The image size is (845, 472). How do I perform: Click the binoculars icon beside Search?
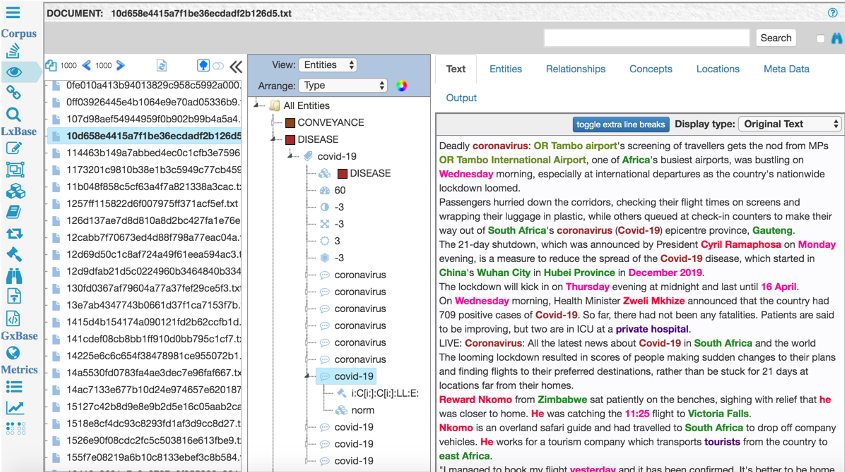836,38
